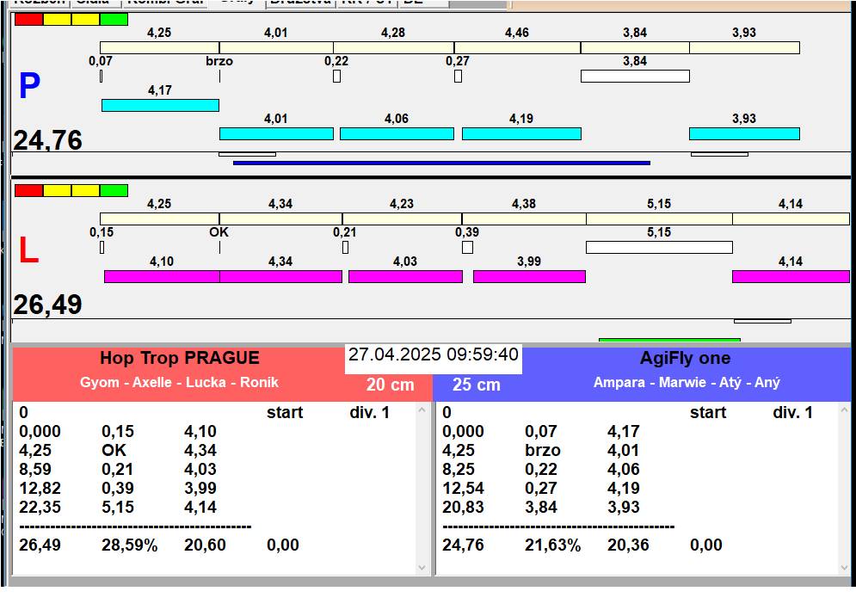
Task: Click the red start light in lane L
Action: click(28, 190)
